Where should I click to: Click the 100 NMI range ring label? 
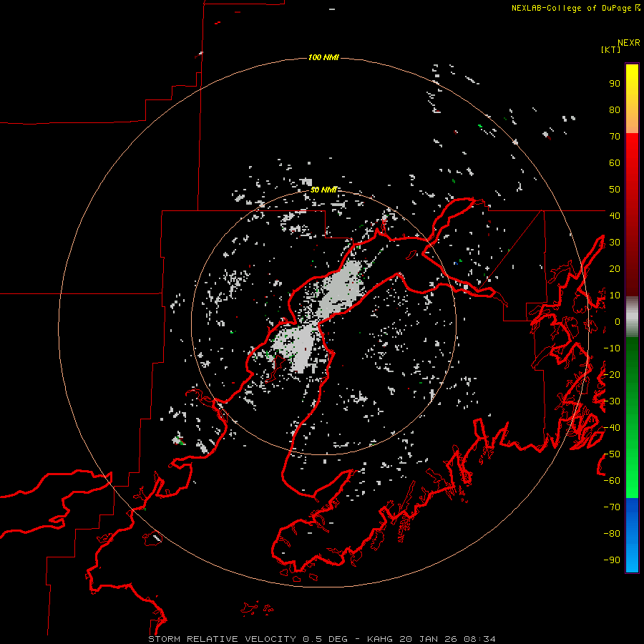pos(323,57)
